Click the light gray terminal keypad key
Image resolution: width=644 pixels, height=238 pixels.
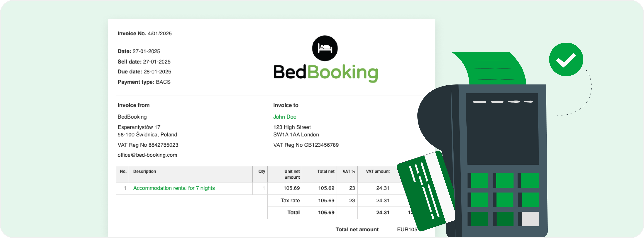(530, 219)
